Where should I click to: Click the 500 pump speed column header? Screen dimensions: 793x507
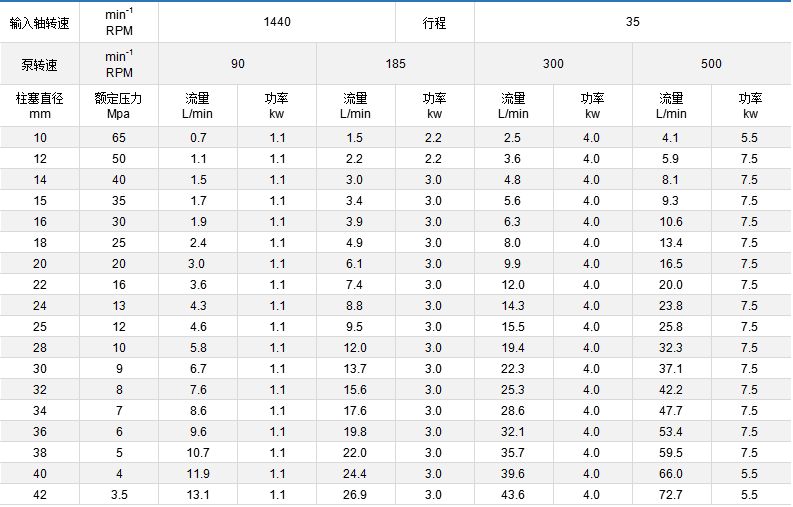[x=711, y=64]
